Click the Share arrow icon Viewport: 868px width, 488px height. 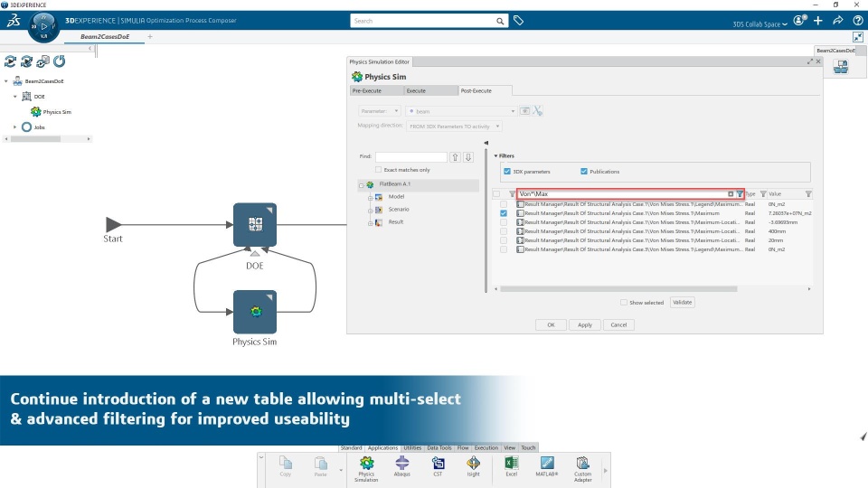838,21
